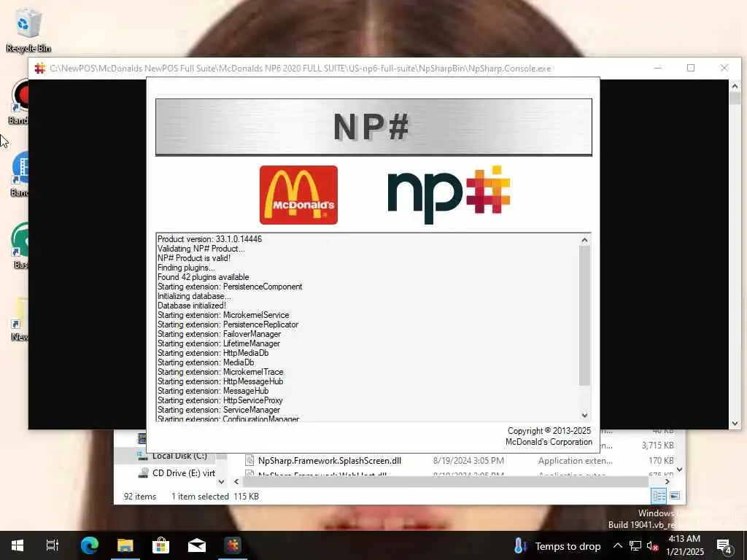
Task: Click 'Starting extension: ServiceManager' line
Action: (219, 410)
